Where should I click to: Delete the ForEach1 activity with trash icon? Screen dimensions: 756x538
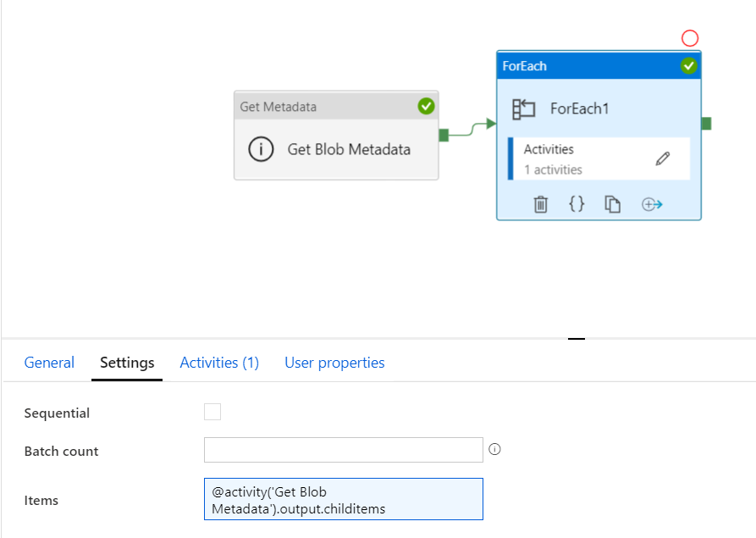click(541, 204)
